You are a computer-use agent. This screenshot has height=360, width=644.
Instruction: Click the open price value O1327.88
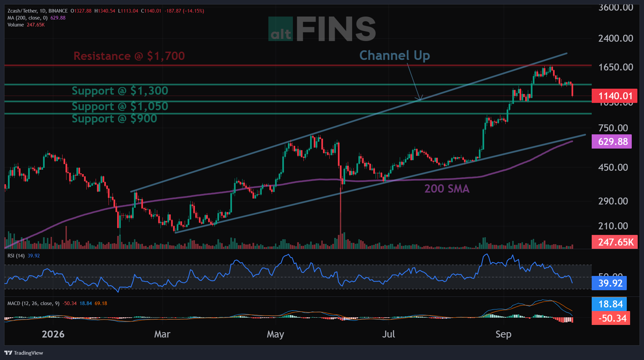(x=81, y=11)
